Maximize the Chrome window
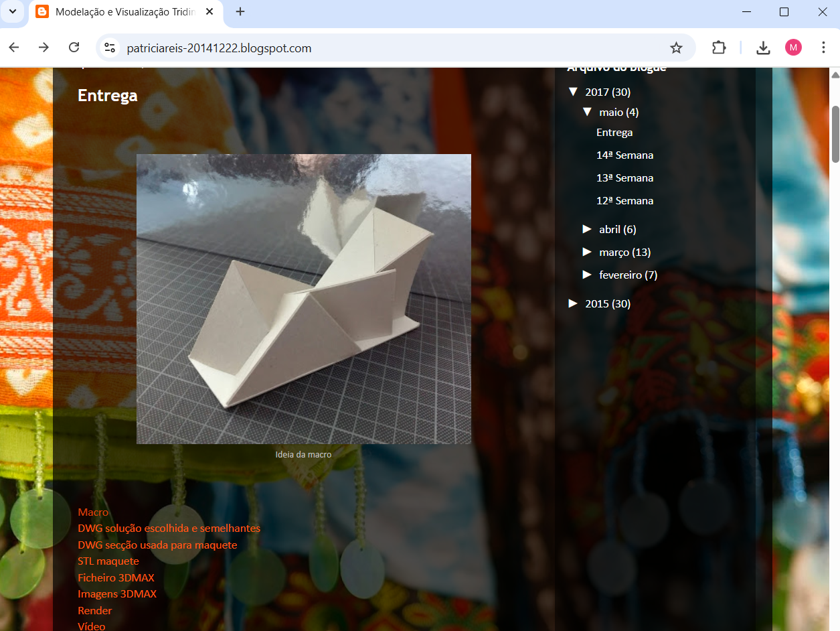The width and height of the screenshot is (840, 631). (784, 11)
